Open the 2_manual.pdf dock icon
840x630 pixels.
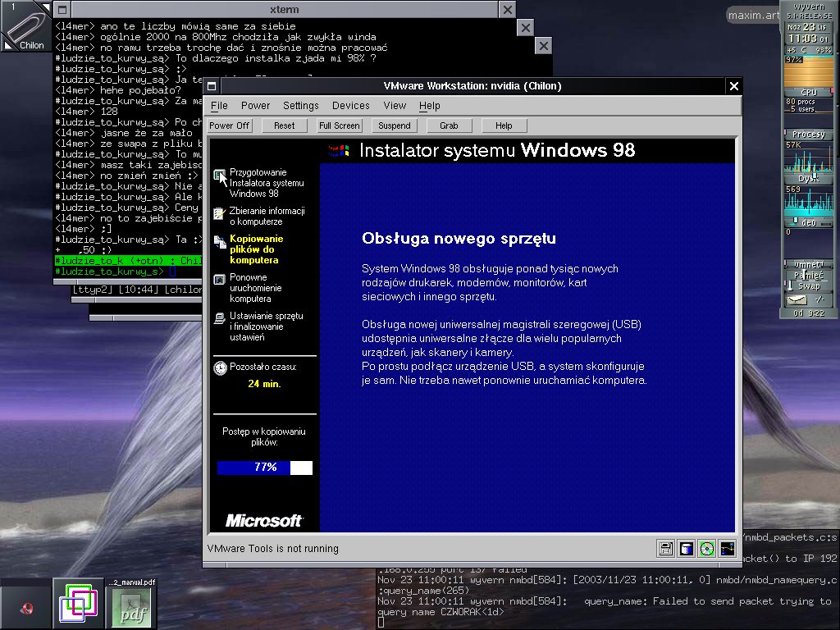[x=131, y=605]
